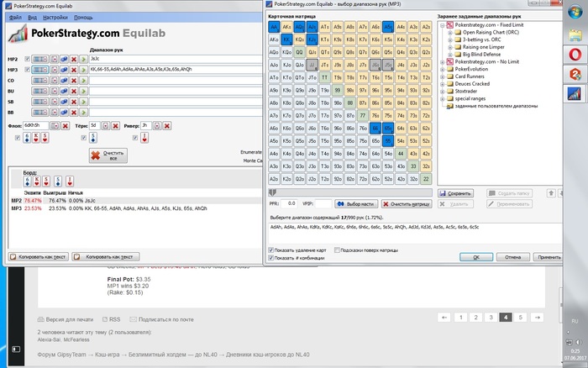Clear the SB range with the red X
The width and height of the screenshot is (588, 368).
point(74,102)
